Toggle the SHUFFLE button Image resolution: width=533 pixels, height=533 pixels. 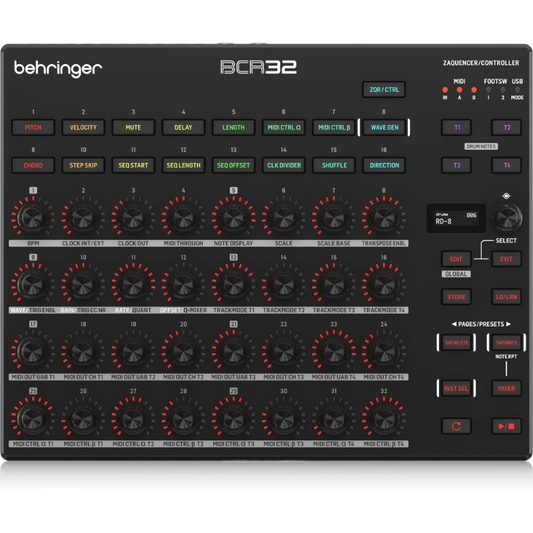[x=334, y=165]
